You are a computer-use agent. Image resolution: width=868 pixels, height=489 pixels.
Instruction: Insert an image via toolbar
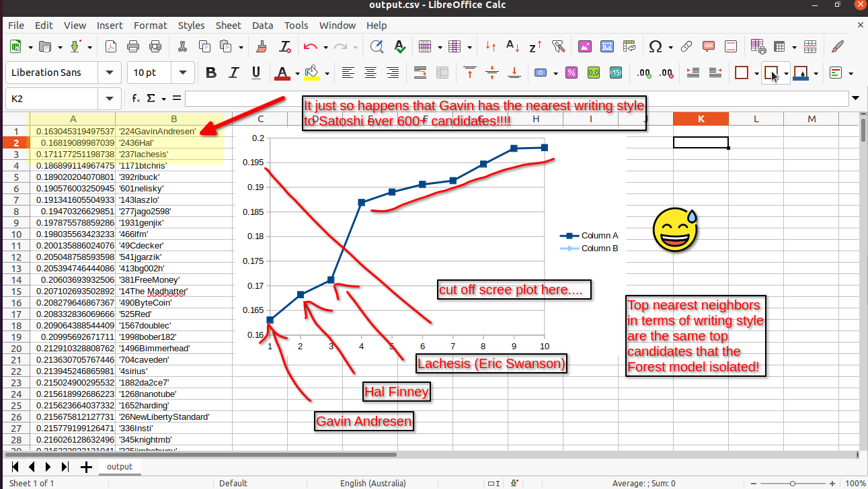pos(585,46)
